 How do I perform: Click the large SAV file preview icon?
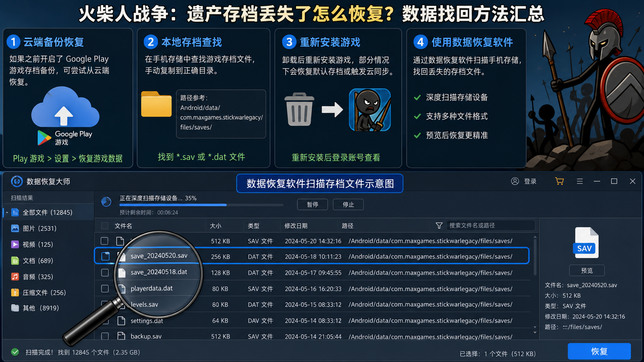point(585,242)
